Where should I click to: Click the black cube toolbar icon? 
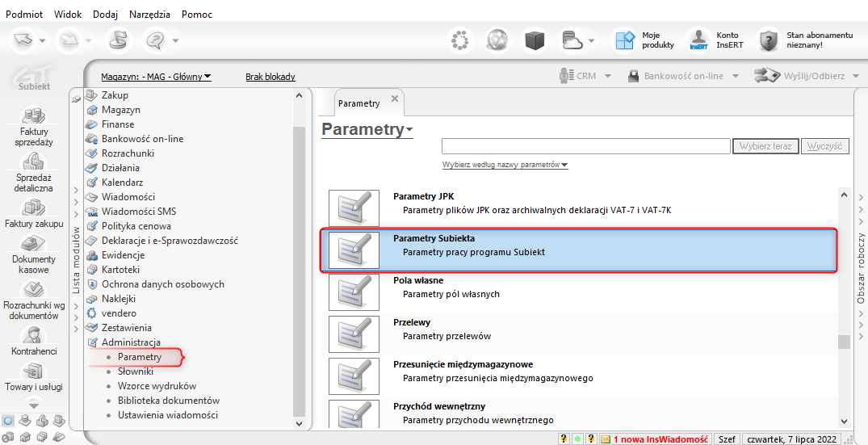coord(535,40)
